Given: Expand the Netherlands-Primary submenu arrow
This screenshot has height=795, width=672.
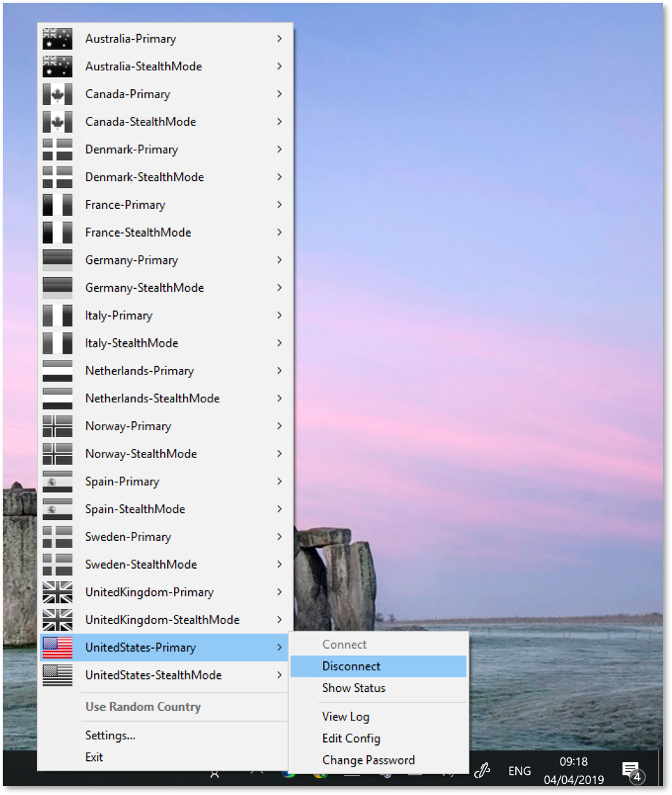Looking at the screenshot, I should pyautogui.click(x=279, y=370).
